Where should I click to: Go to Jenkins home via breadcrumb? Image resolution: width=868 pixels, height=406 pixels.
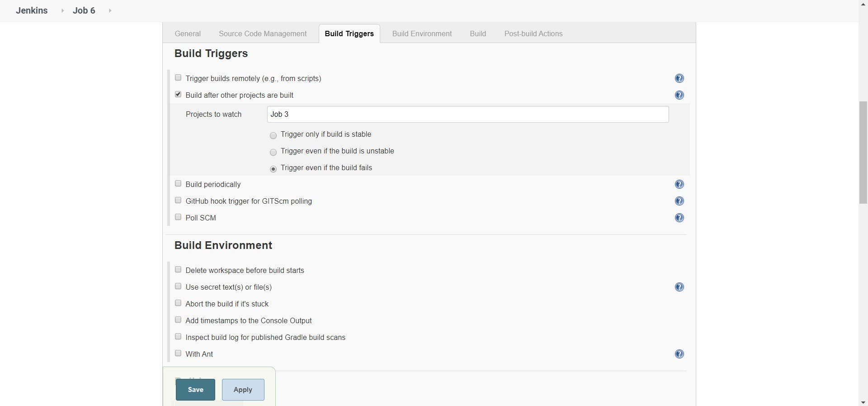(32, 11)
